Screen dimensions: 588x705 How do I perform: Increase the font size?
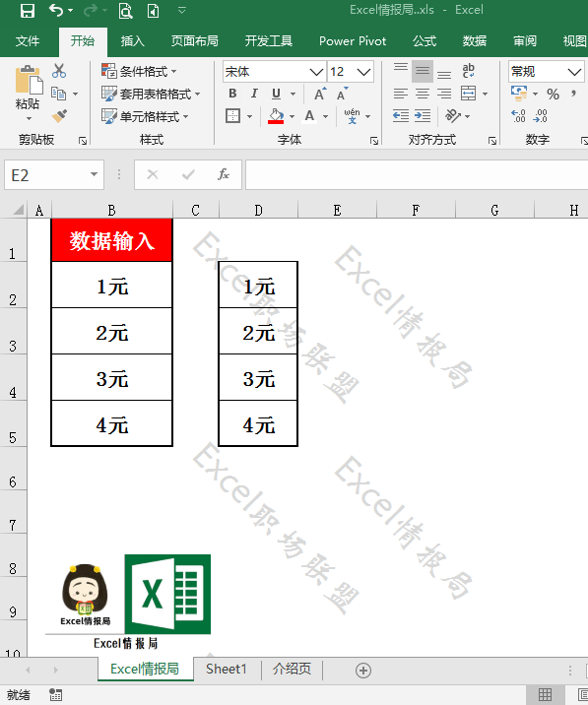(320, 94)
